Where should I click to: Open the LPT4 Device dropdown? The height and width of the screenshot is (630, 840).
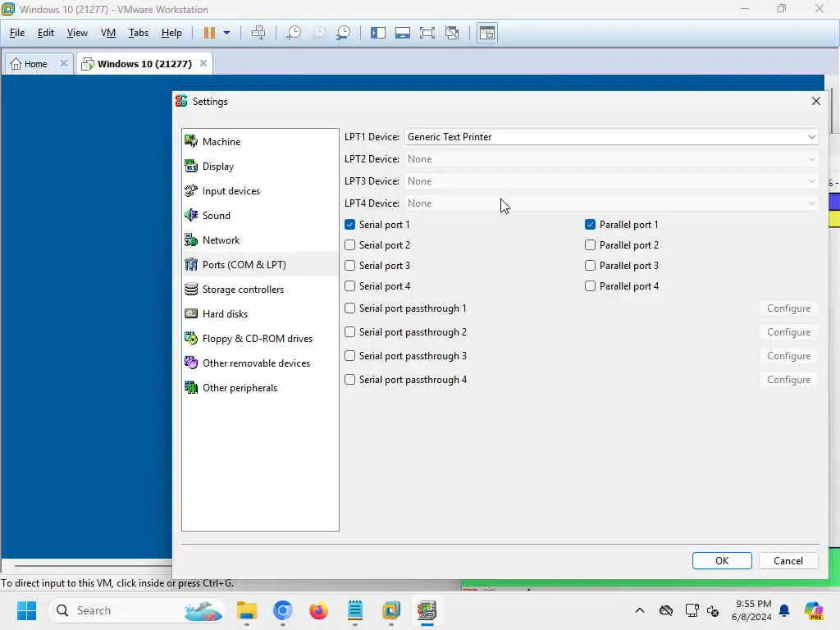(611, 203)
